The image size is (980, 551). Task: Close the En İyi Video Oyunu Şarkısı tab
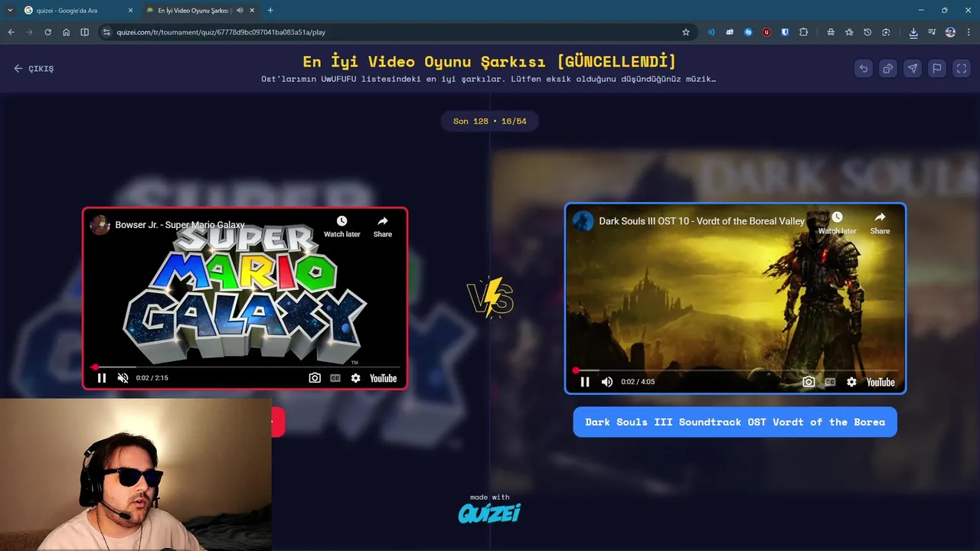point(252,10)
